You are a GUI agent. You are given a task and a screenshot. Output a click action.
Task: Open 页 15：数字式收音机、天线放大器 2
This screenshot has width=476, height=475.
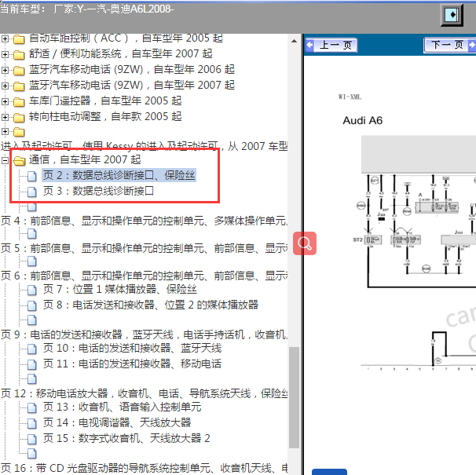126,439
